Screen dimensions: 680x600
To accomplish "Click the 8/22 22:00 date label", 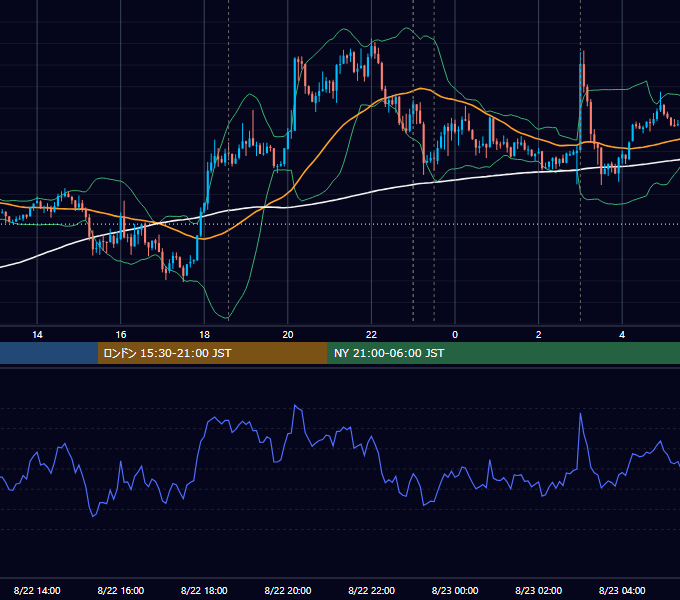I will pos(371,590).
